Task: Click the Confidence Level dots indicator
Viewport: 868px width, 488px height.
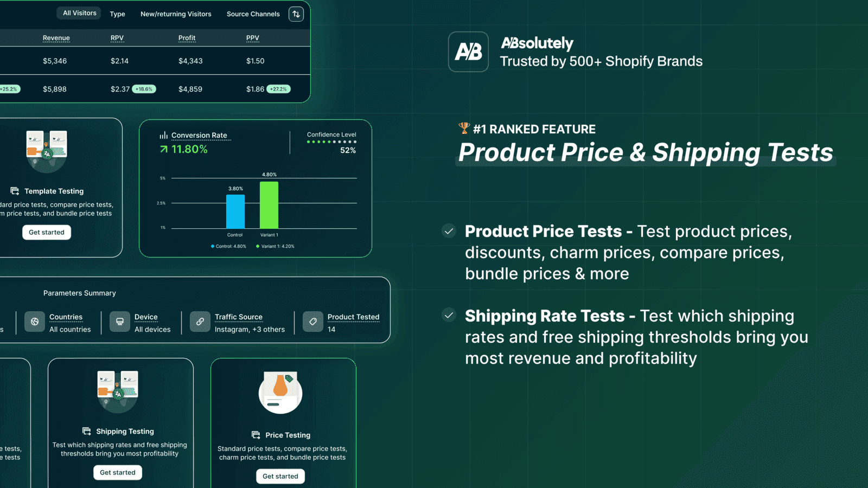Action: pyautogui.click(x=331, y=142)
